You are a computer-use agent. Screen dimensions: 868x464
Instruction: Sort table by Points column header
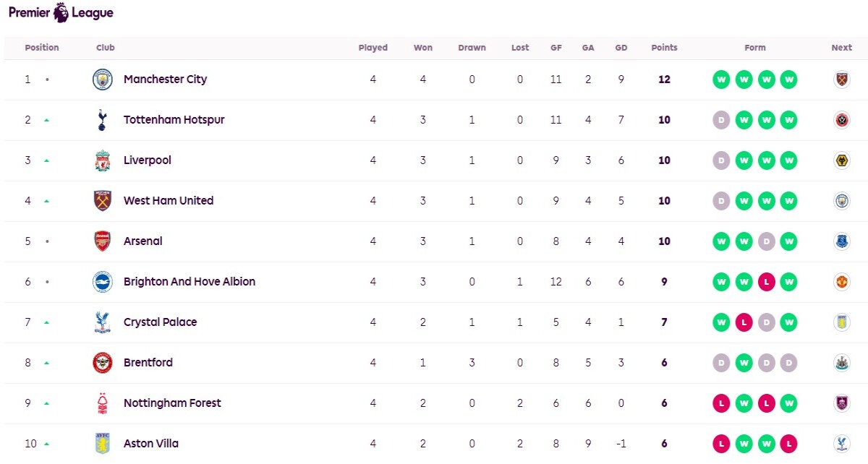[x=664, y=48]
